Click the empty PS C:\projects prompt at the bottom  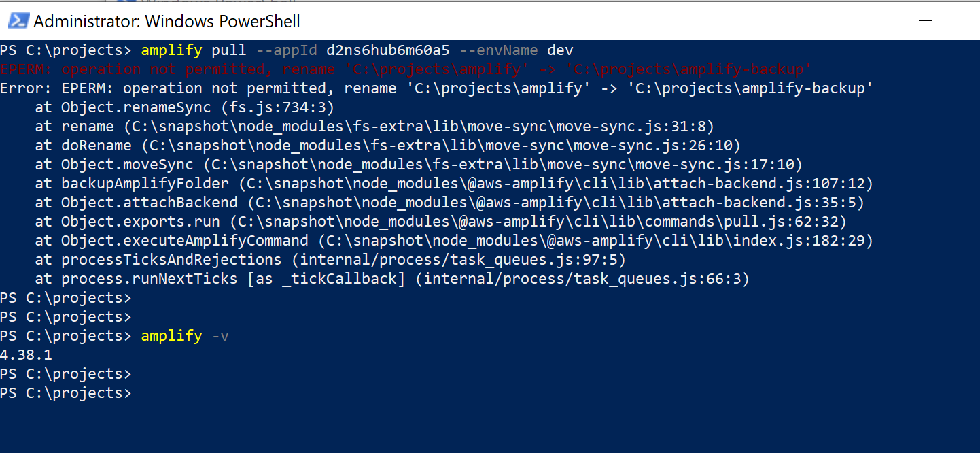(66, 392)
